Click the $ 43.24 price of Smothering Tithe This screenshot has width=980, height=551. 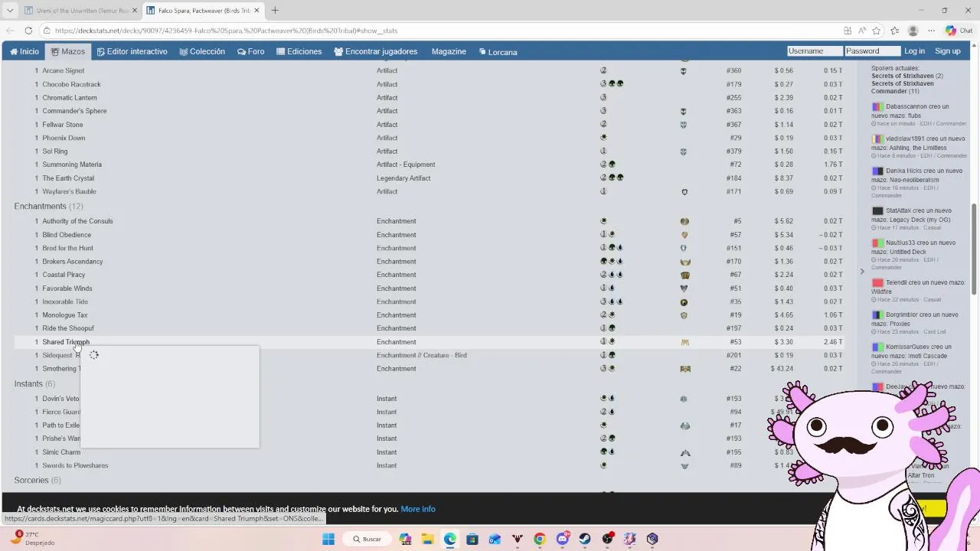pos(782,369)
